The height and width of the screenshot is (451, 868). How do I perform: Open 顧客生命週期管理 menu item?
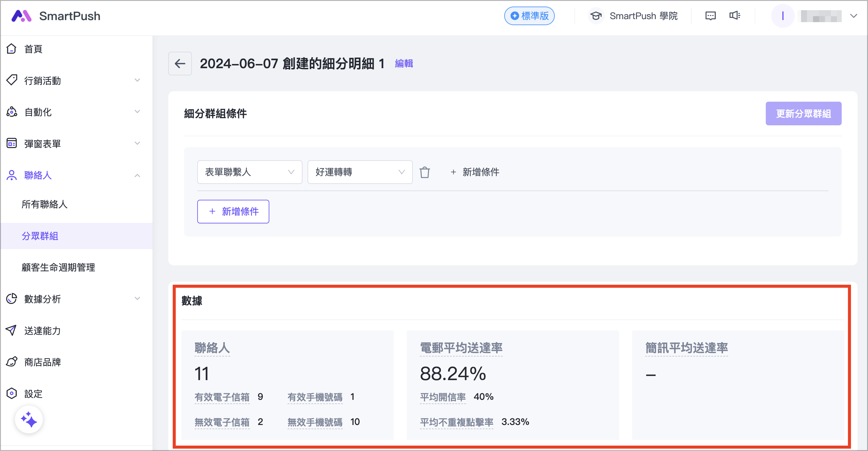click(58, 267)
